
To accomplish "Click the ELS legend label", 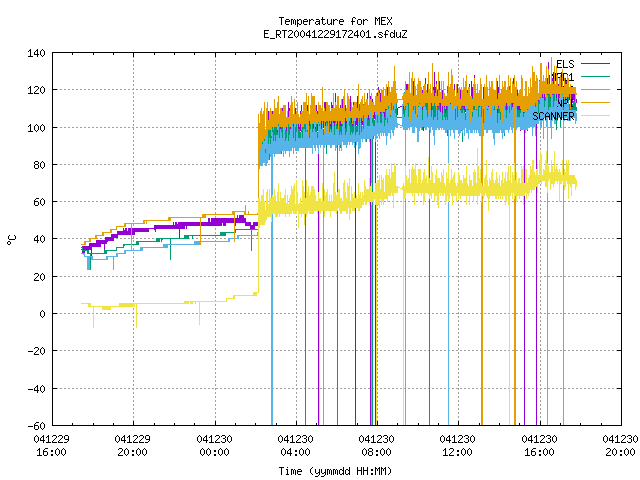I will point(565,64).
